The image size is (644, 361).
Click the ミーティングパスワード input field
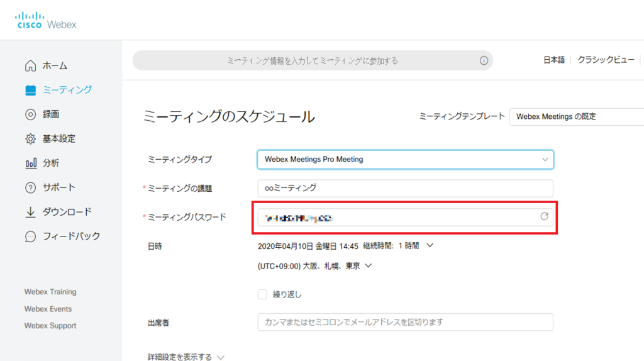click(x=406, y=217)
